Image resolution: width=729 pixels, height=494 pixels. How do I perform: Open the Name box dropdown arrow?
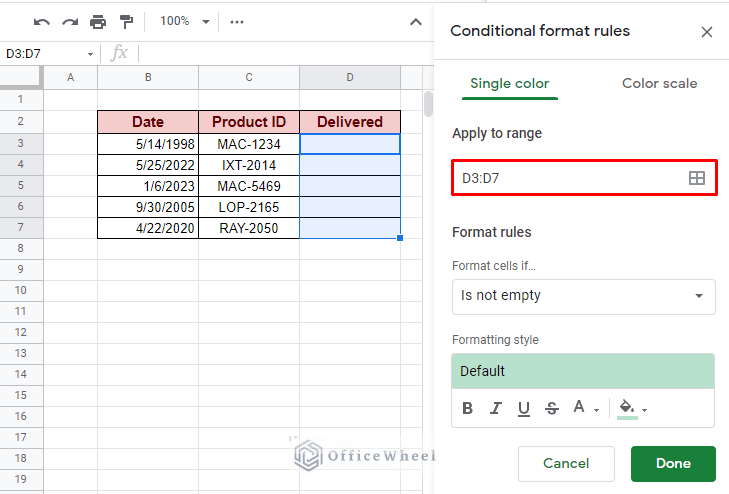pyautogui.click(x=90, y=54)
